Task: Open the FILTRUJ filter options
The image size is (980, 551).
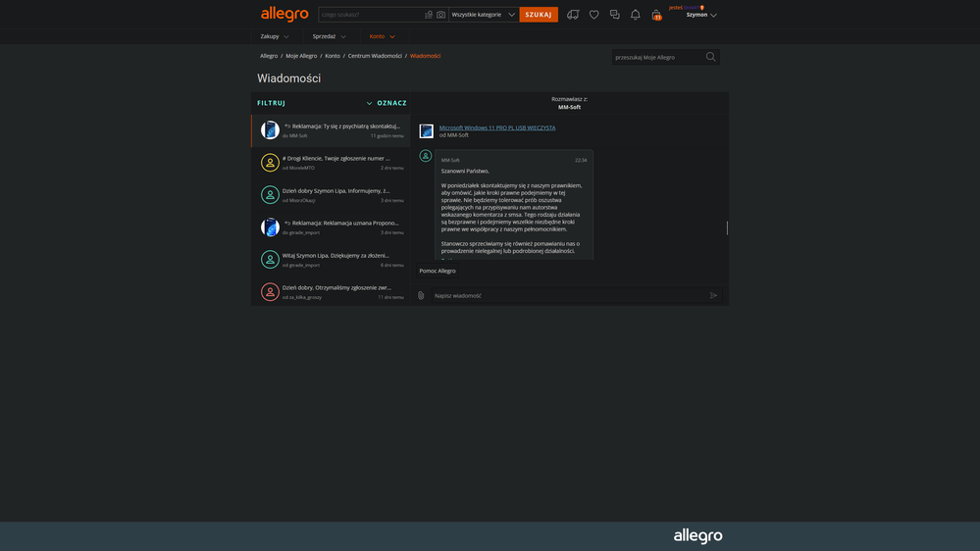Action: [x=272, y=103]
